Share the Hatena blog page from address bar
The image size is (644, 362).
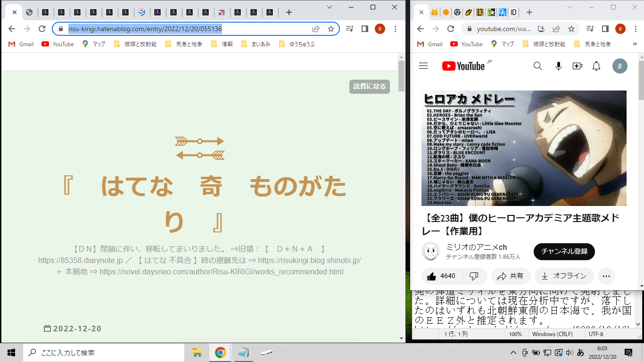(x=316, y=29)
